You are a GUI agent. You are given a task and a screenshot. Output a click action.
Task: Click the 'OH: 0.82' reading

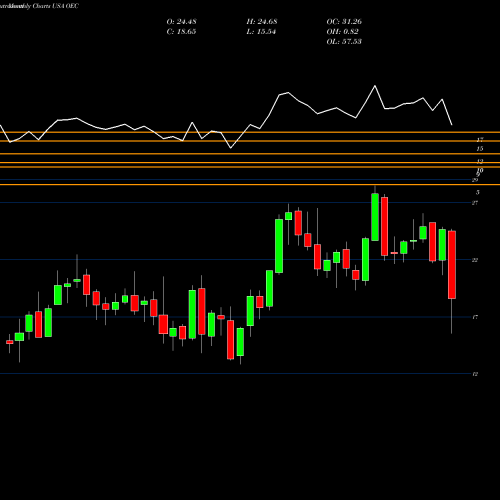pos(342,32)
